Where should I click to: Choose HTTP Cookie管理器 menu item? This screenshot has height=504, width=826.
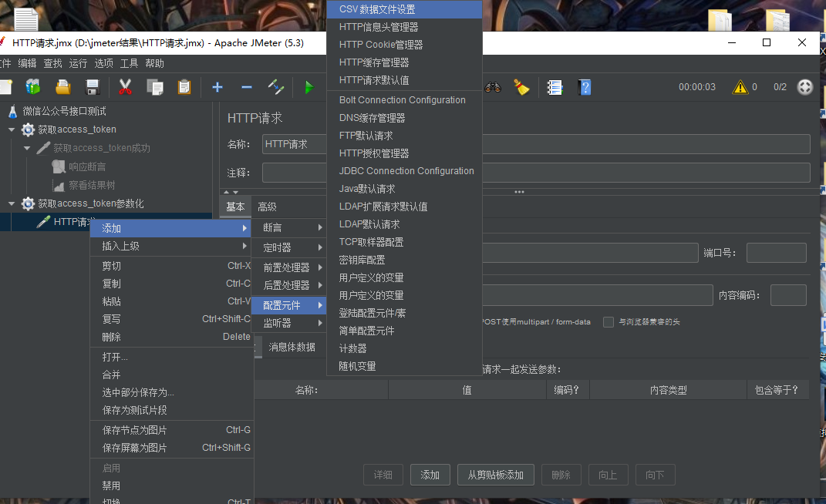click(x=404, y=45)
